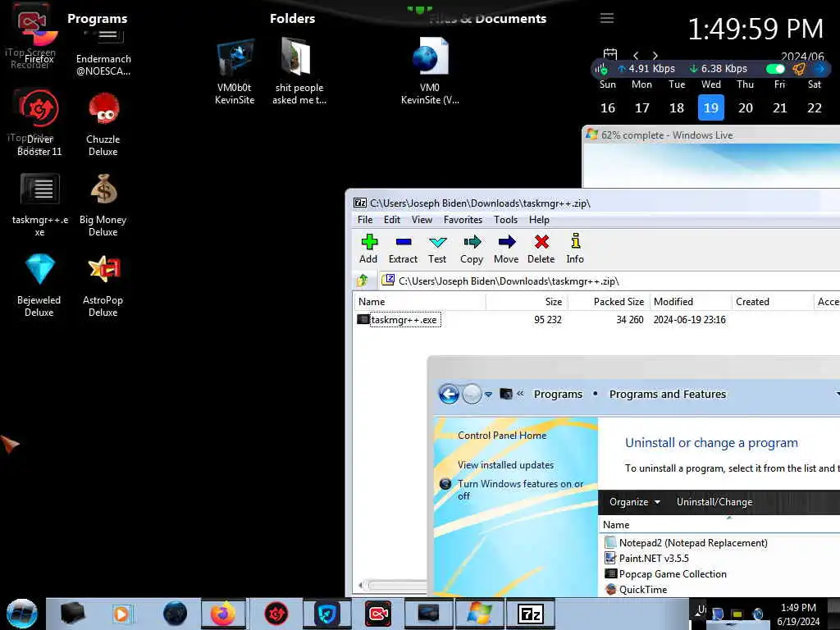Open the View menu in 7-Zip
Screen dimensions: 840x630
click(422, 220)
